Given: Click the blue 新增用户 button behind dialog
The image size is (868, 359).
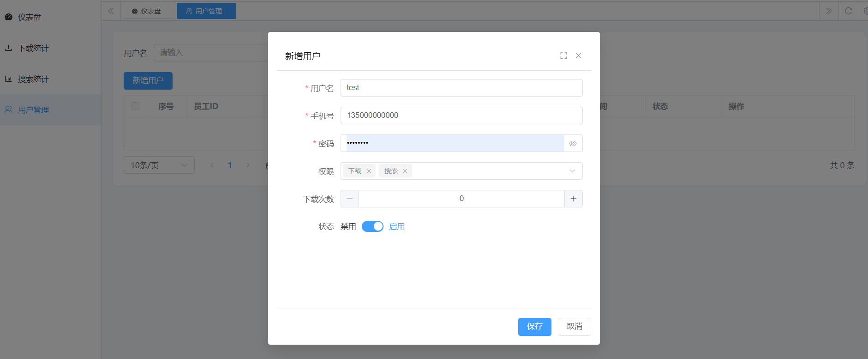Looking at the screenshot, I should [148, 81].
